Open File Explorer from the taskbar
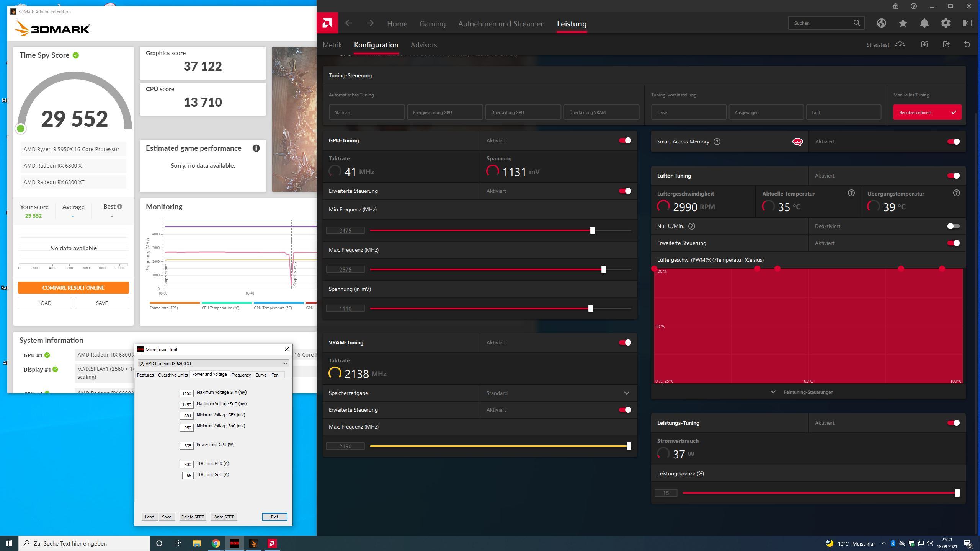This screenshot has height=551, width=980. tap(197, 543)
